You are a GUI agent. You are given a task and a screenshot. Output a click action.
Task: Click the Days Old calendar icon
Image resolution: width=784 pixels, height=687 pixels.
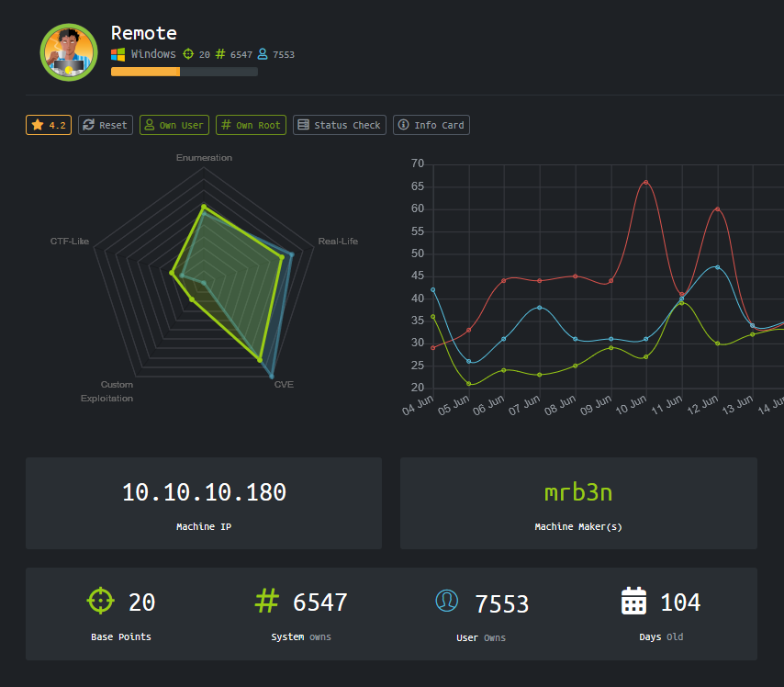point(634,602)
